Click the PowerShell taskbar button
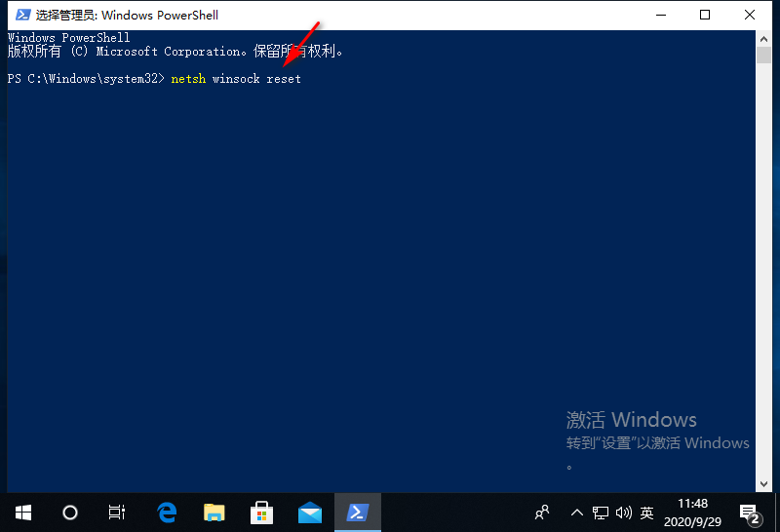The image size is (780, 532). click(x=357, y=512)
